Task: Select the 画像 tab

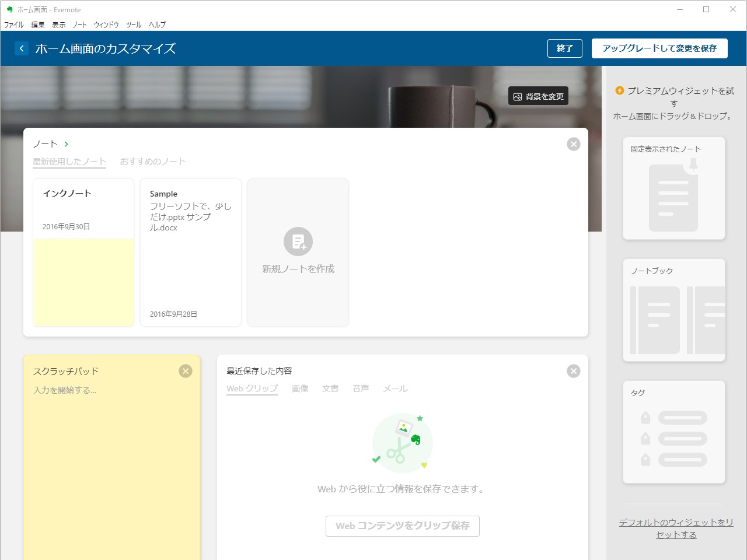Action: (300, 388)
